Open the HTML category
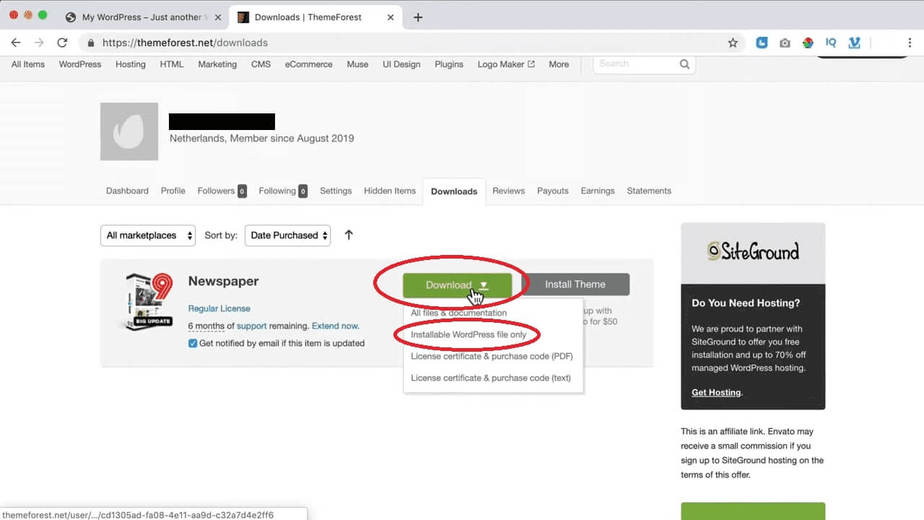 171,64
